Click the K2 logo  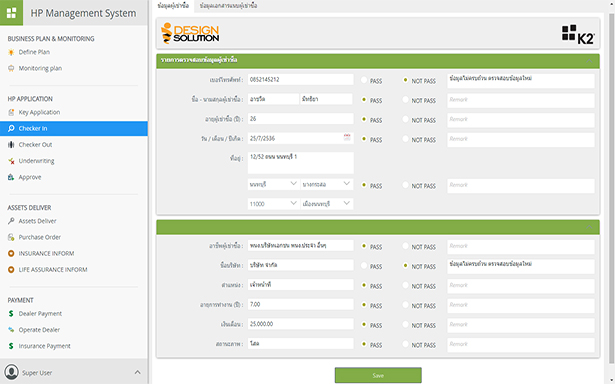578,34
